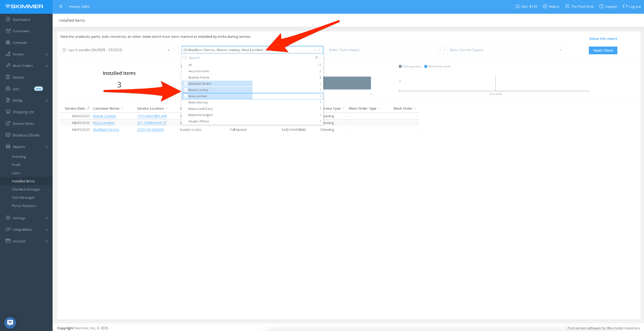644x331 pixels.
Task: Click the Log out icon
Action: coord(625,6)
